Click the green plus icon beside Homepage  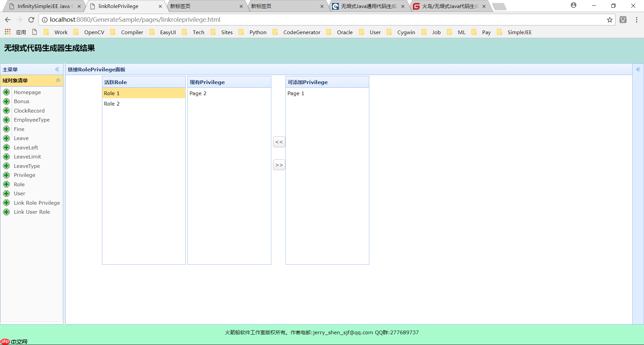[6, 92]
